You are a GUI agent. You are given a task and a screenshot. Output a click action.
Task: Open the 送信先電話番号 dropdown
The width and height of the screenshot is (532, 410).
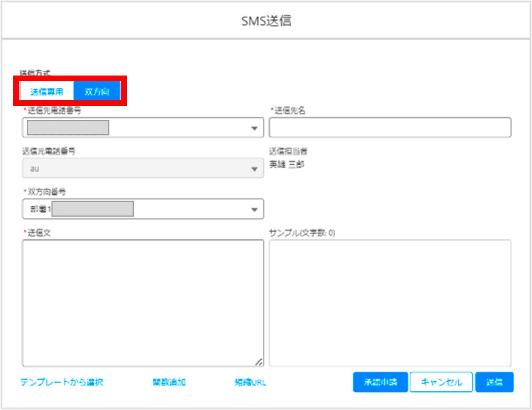coord(255,128)
